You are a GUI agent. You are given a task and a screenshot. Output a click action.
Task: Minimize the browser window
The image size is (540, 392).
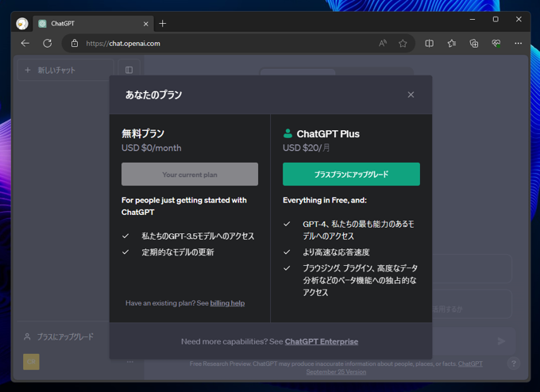tap(472, 19)
